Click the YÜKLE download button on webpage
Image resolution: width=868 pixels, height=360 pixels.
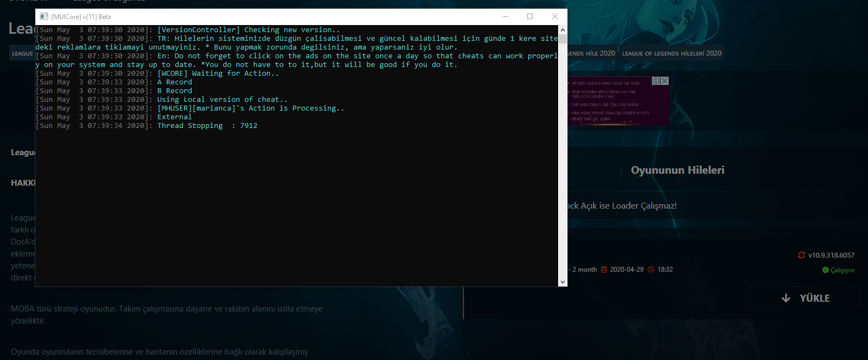click(805, 298)
